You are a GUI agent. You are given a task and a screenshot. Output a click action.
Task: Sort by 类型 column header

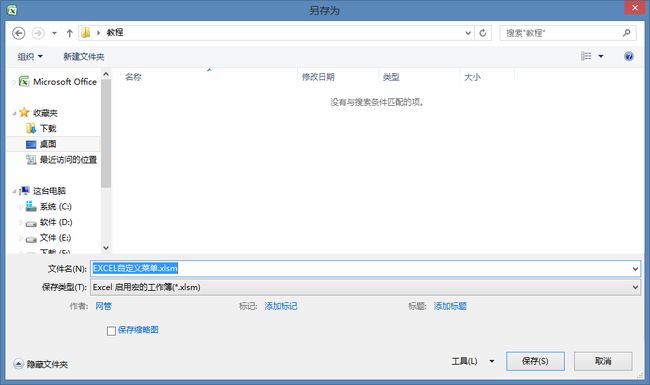click(x=391, y=77)
